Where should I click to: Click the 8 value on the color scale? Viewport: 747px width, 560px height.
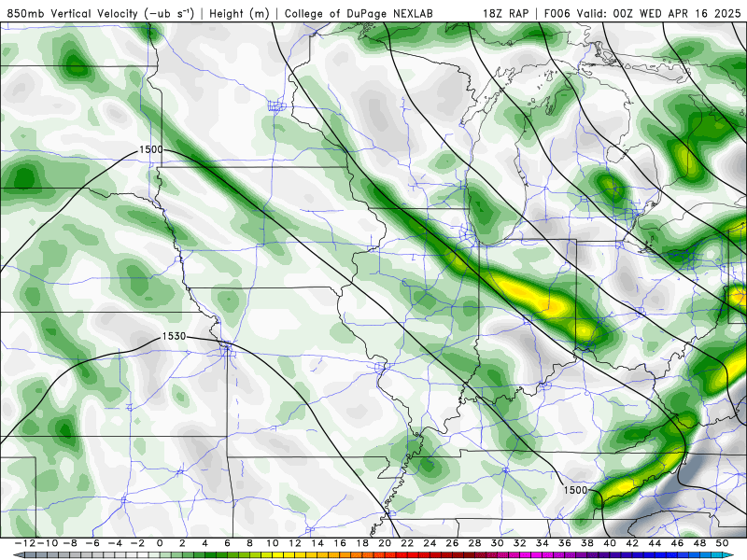point(249,543)
